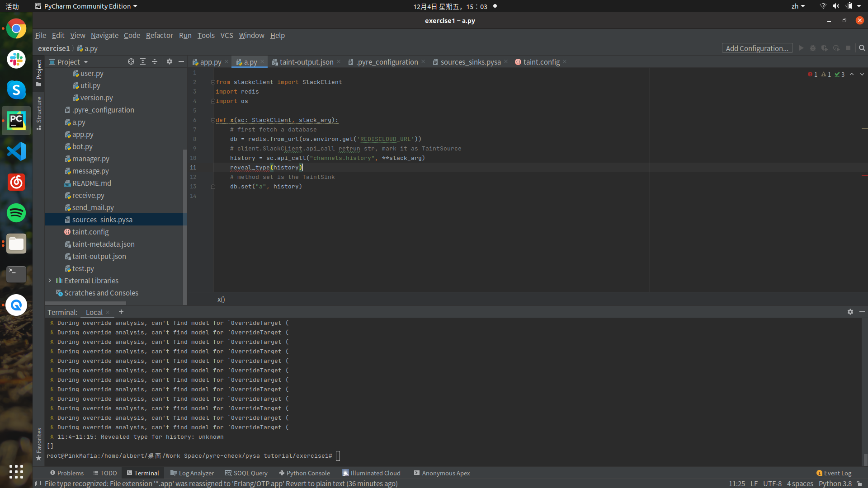The image size is (868, 488).
Task: Open the PyCharm Community Edition menu
Action: pos(86,6)
